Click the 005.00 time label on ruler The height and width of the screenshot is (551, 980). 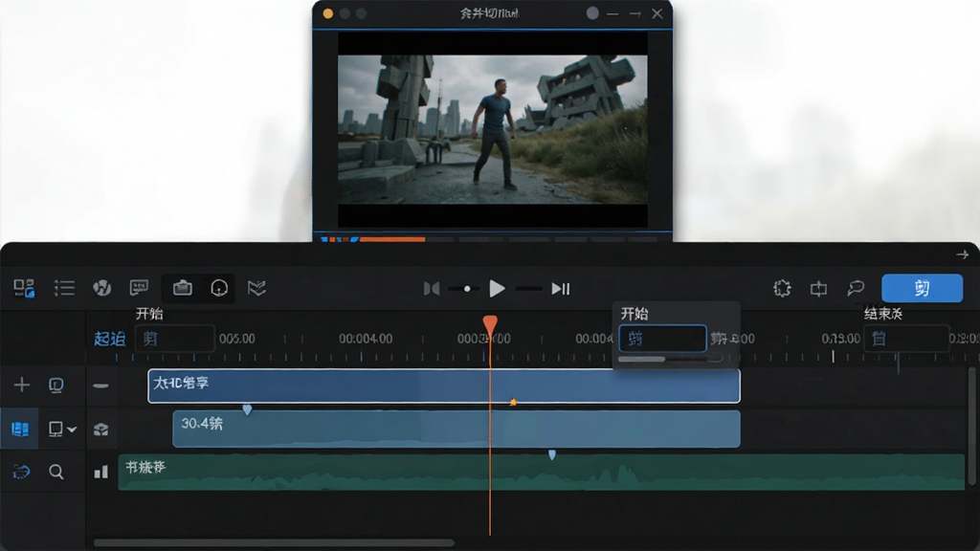[x=237, y=339]
